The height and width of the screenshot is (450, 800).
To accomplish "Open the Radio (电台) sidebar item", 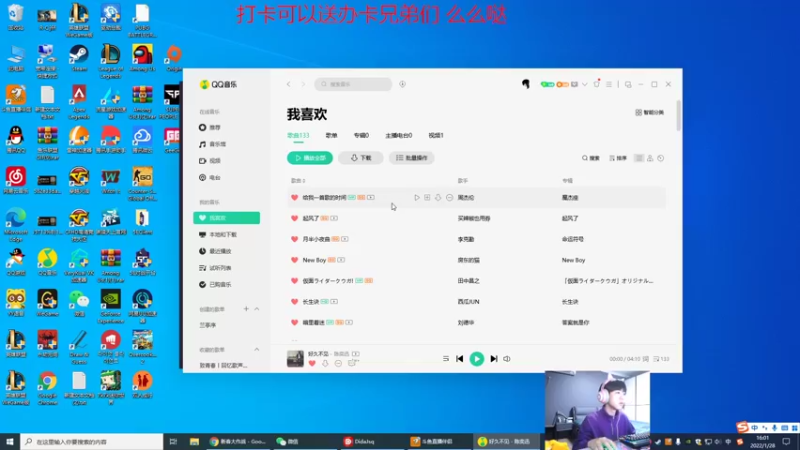I will [x=210, y=178].
